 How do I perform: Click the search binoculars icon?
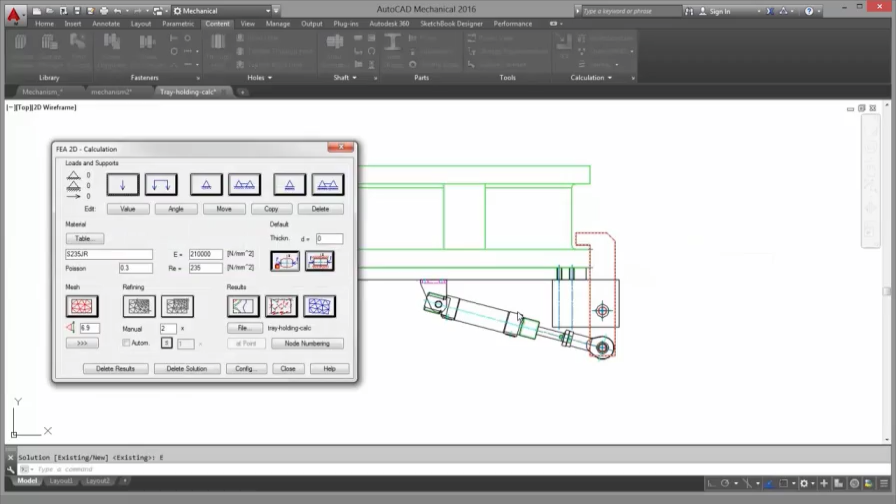(x=689, y=11)
